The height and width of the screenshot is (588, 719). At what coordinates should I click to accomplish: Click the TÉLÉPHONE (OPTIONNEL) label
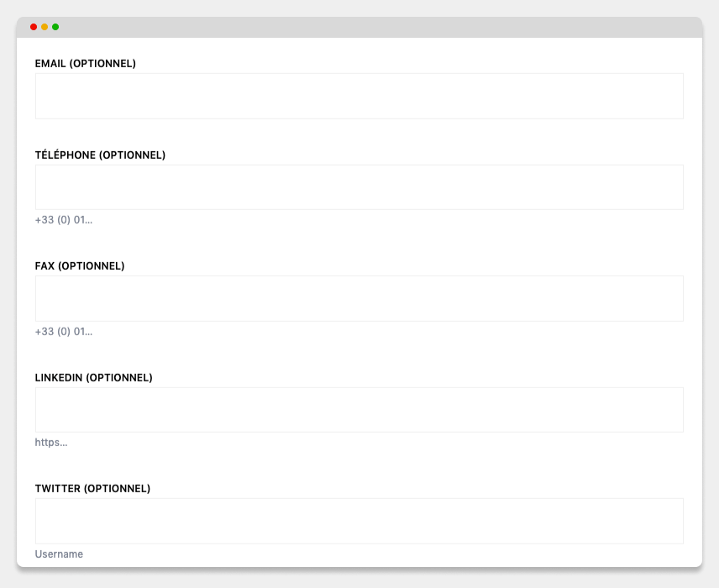100,155
